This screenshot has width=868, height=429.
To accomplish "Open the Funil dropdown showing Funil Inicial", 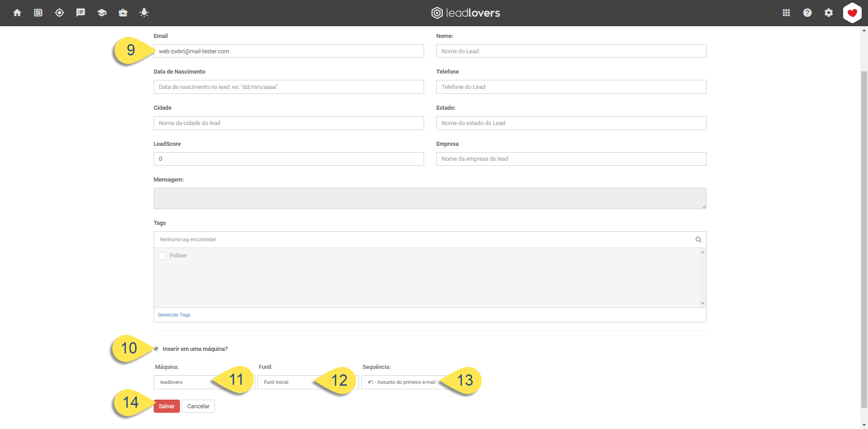I will pos(308,382).
